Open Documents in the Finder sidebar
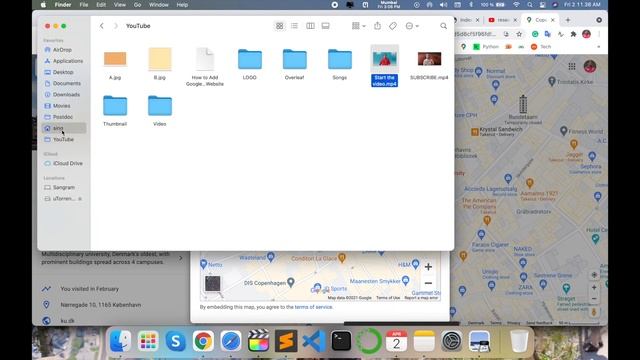640x360 pixels. click(x=63, y=83)
